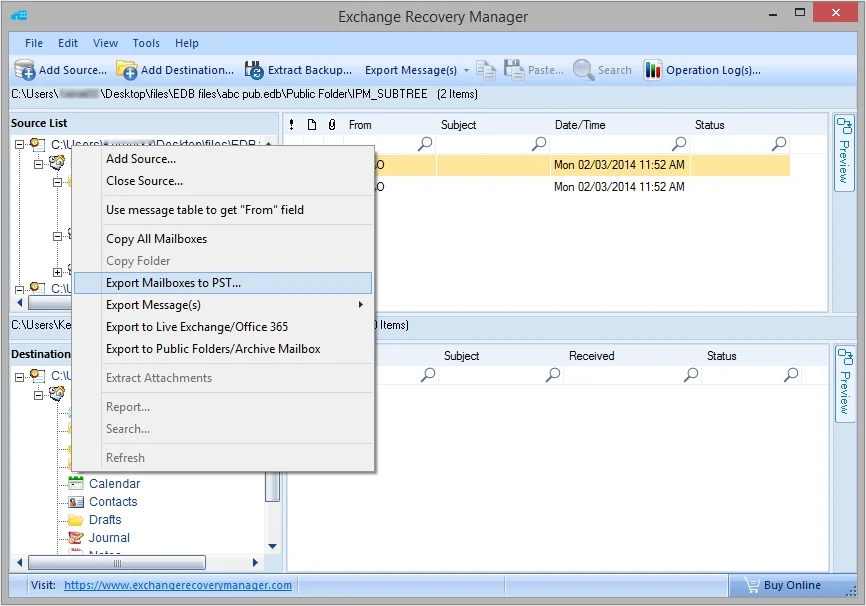Open the Tools menu
Image resolution: width=866 pixels, height=606 pixels.
(x=145, y=43)
